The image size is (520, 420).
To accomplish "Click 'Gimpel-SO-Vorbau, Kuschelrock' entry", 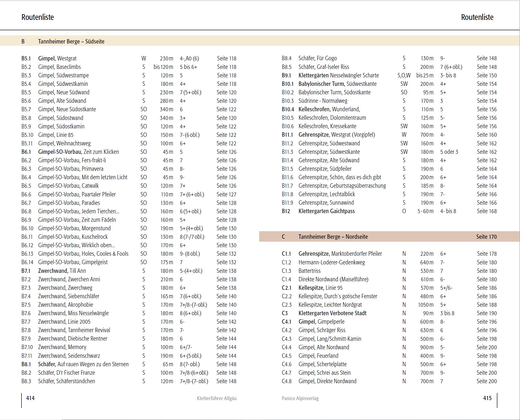I will coord(73,237).
